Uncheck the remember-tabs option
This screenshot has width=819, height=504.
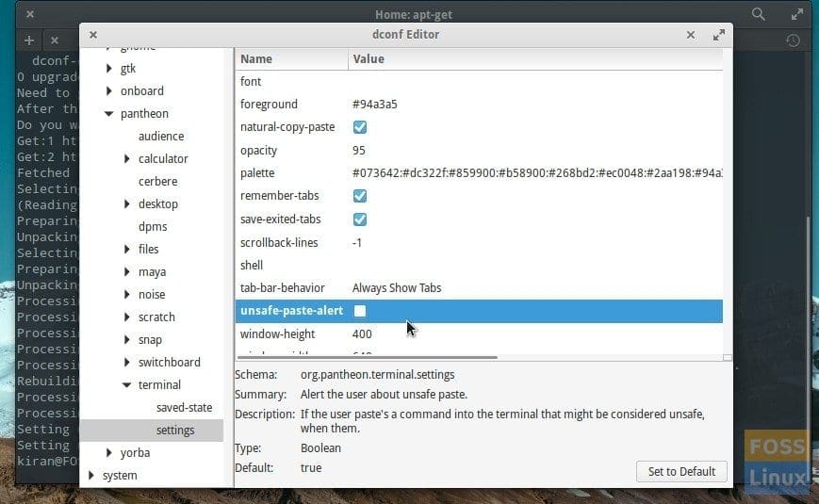click(x=360, y=196)
